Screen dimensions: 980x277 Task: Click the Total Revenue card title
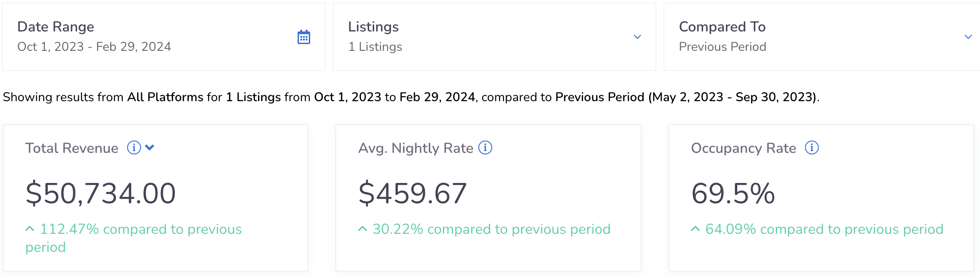[x=72, y=148]
